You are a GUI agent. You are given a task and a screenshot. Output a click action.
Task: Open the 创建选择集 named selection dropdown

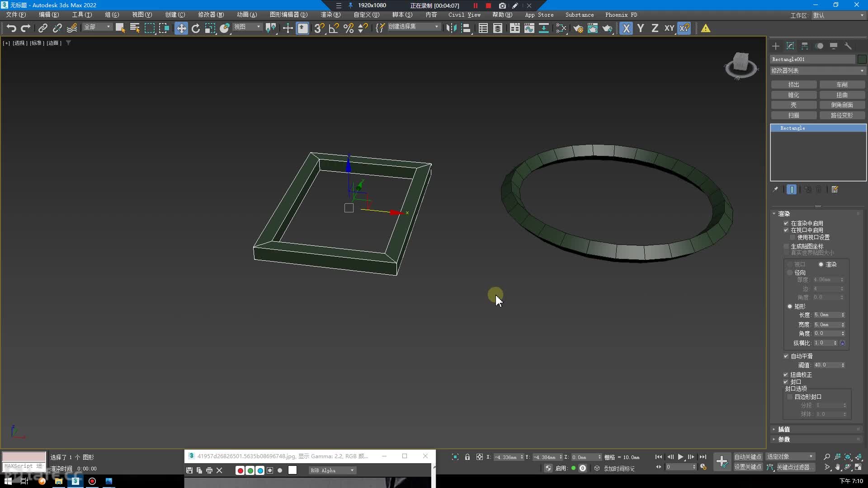tap(414, 27)
